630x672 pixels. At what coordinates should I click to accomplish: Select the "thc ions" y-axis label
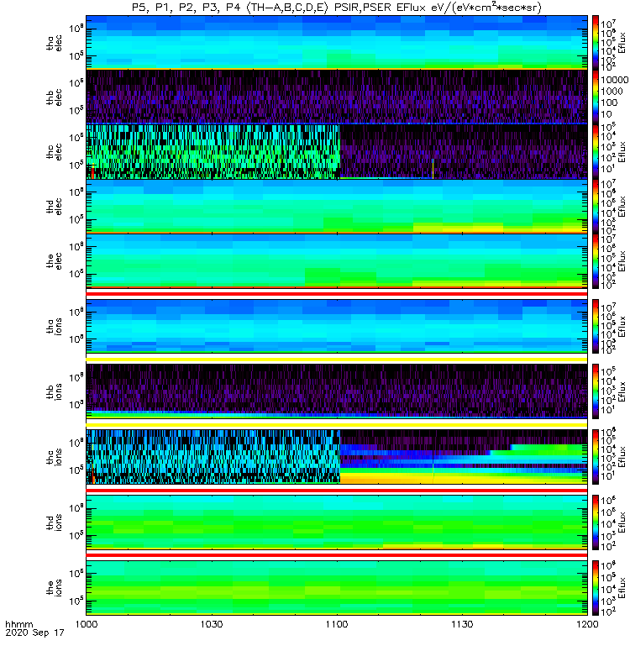pyautogui.click(x=55, y=457)
